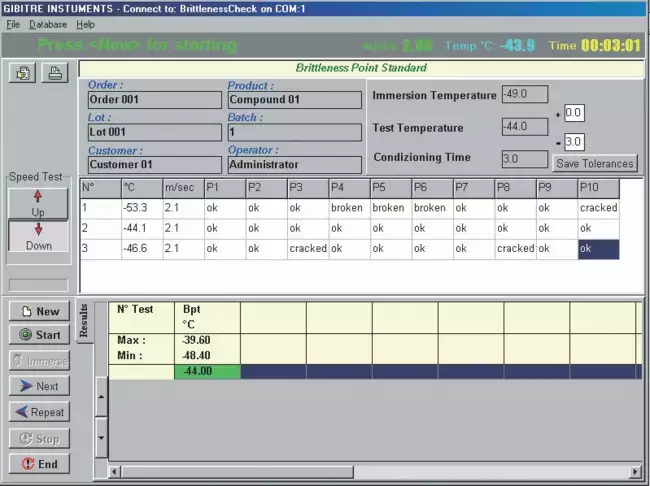Start a New test

point(39,311)
